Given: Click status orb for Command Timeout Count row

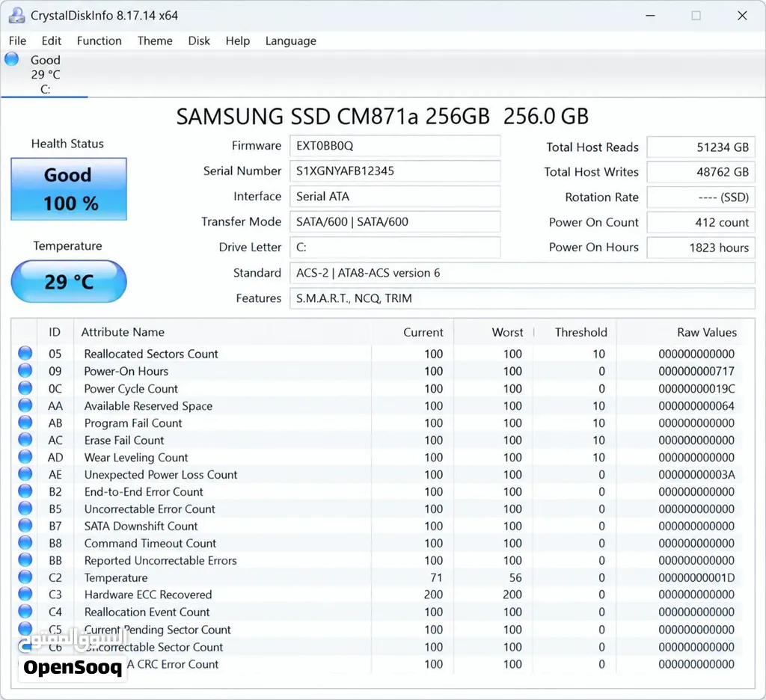Looking at the screenshot, I should [x=25, y=543].
